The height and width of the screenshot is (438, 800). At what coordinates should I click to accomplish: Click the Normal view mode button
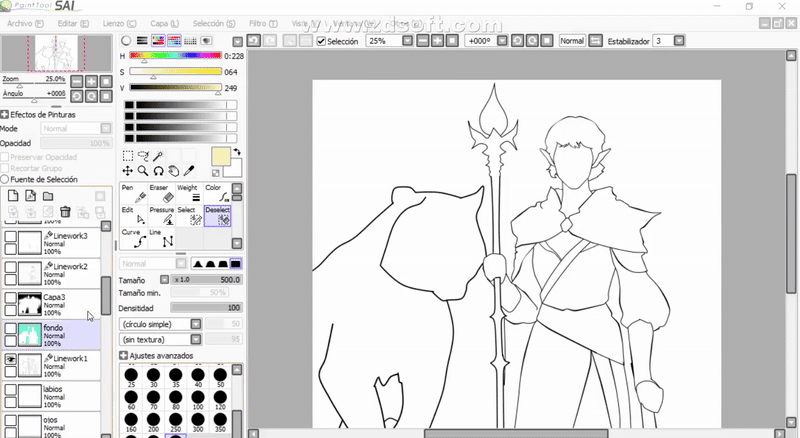click(572, 41)
